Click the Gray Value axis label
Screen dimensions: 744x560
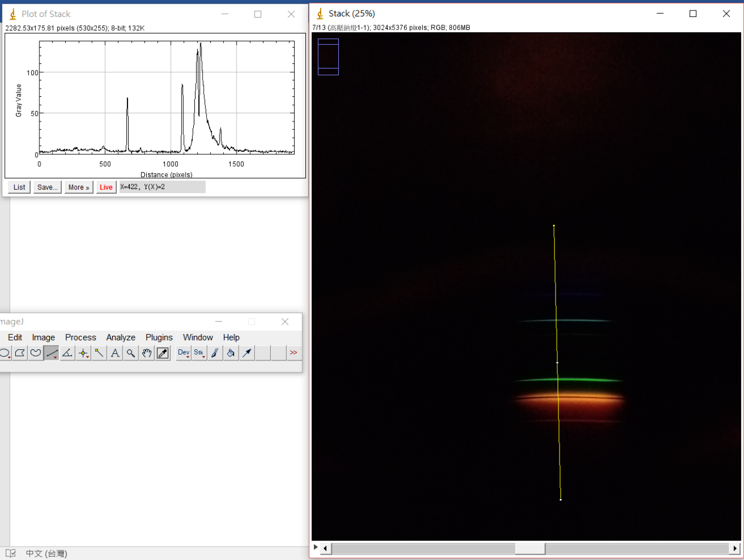pyautogui.click(x=19, y=100)
